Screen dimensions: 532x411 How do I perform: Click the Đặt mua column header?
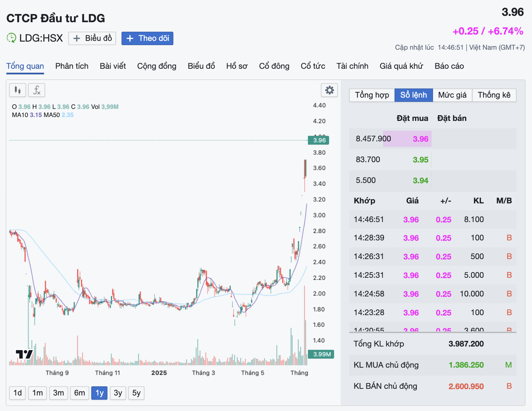(x=412, y=118)
